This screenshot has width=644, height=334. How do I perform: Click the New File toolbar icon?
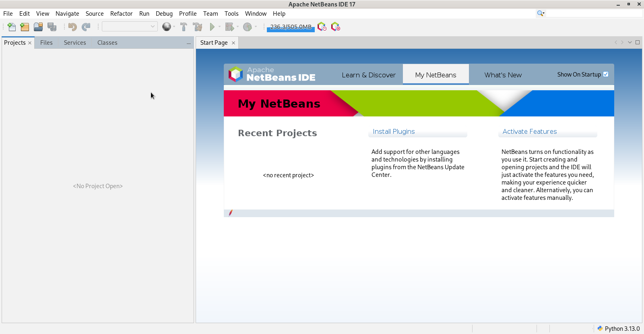[12, 27]
